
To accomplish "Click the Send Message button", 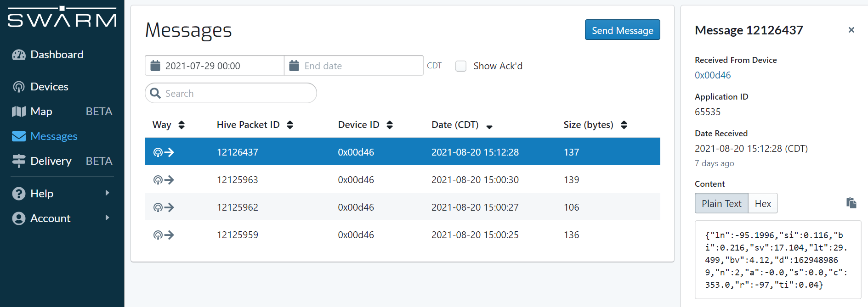I will pyautogui.click(x=622, y=30).
